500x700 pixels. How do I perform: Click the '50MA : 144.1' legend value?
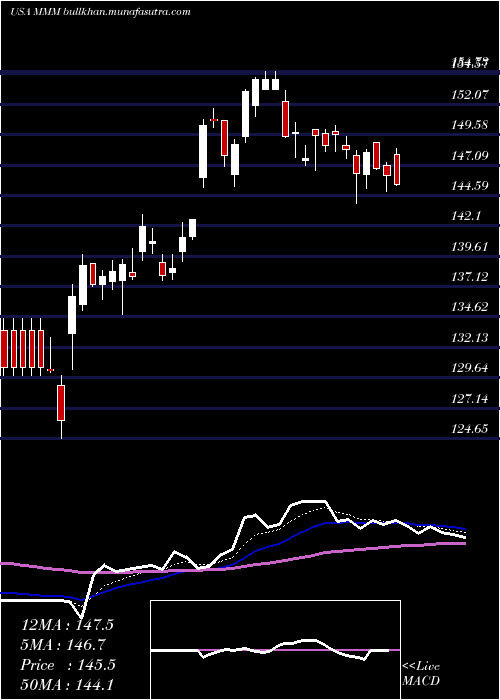tap(67, 684)
